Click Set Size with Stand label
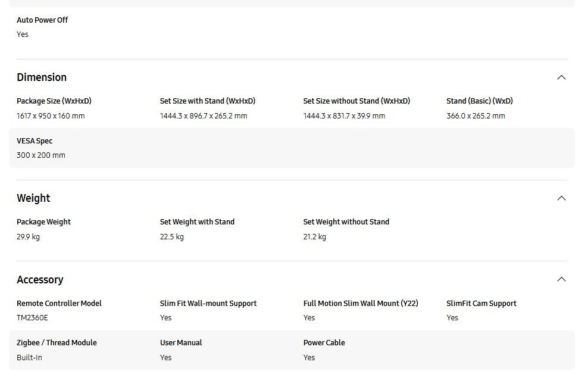Screen dimensions: 588x381 208,101
